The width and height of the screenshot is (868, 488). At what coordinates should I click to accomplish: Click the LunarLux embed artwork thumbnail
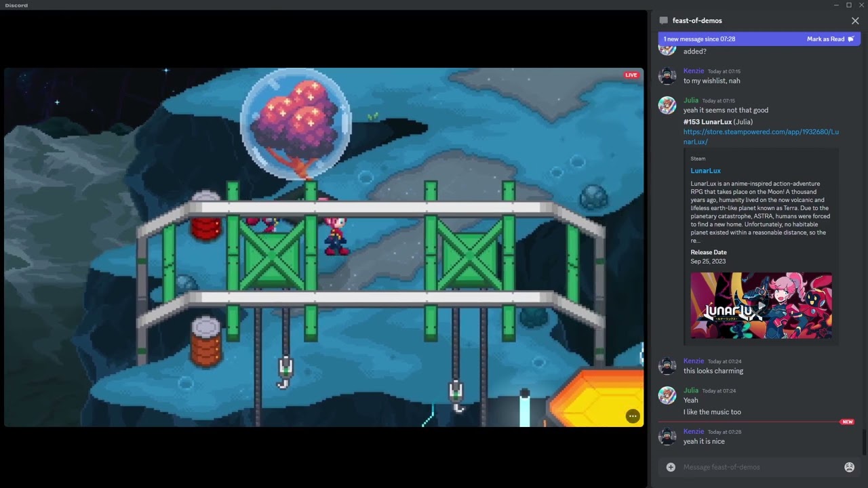761,306
